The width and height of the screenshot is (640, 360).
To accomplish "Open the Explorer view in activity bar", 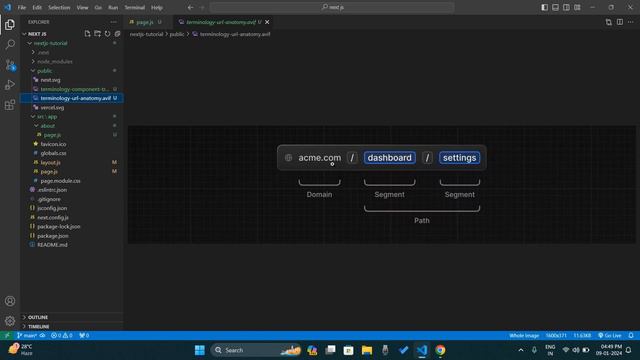I will point(10,24).
